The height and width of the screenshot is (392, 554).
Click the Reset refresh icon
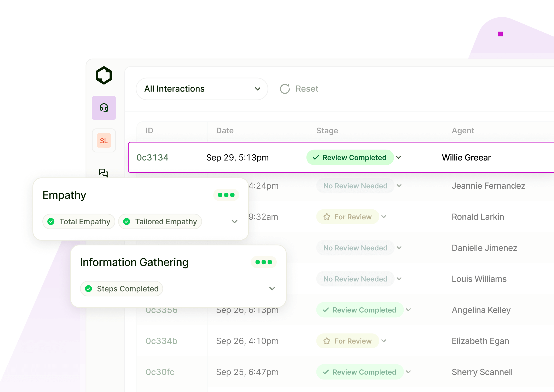(x=285, y=89)
